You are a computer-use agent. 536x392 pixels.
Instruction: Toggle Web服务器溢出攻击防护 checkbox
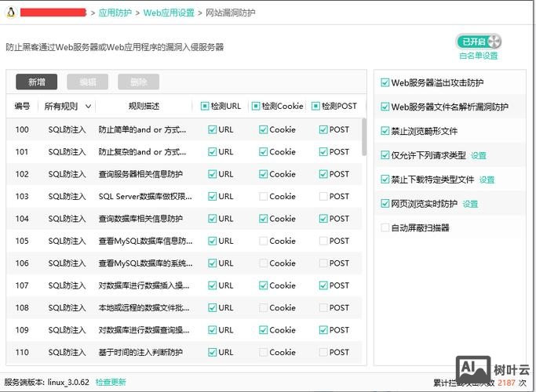tap(385, 82)
